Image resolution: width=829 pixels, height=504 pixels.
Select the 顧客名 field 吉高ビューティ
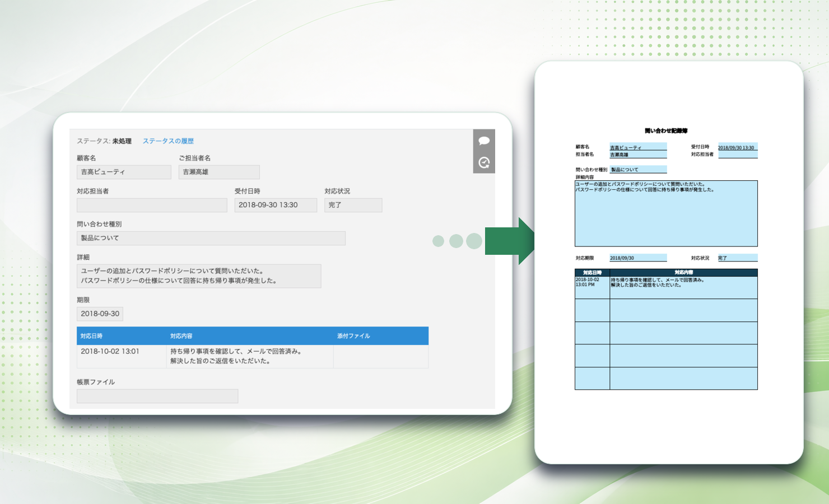click(x=124, y=172)
